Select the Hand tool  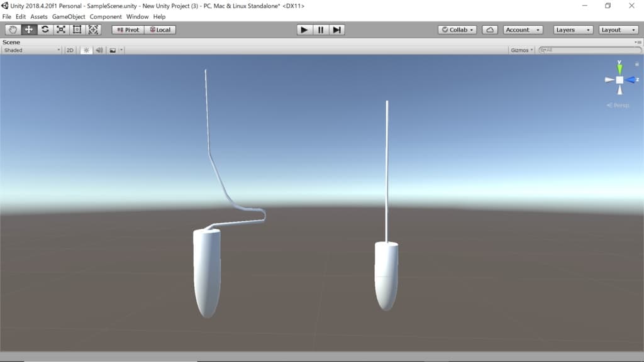coord(13,30)
